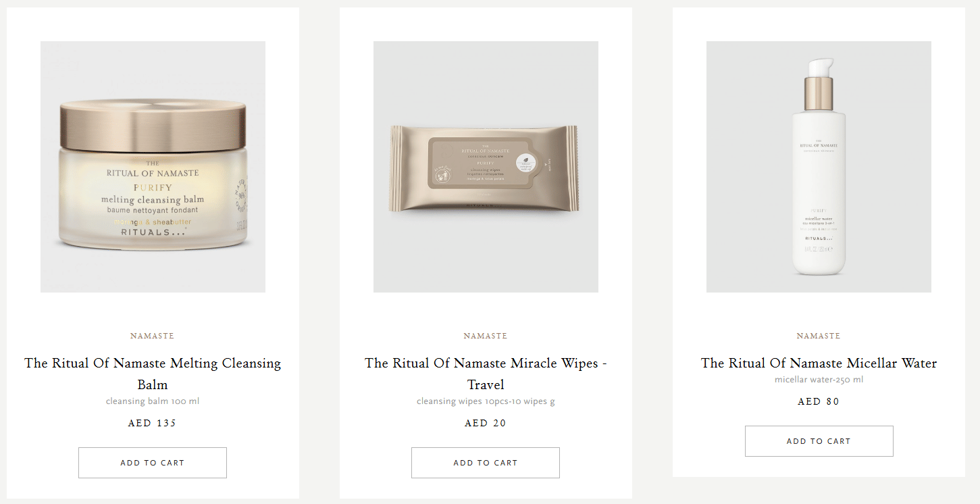This screenshot has height=504, width=980.
Task: Click the AED 135 price
Action: point(153,423)
